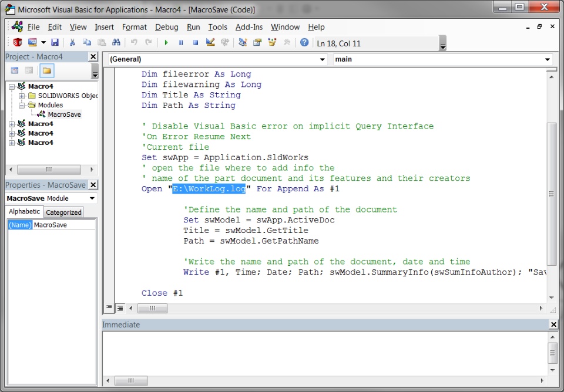Click the Project panel horizontal scrollbar thumb
Image resolution: width=564 pixels, height=392 pixels.
49,169
